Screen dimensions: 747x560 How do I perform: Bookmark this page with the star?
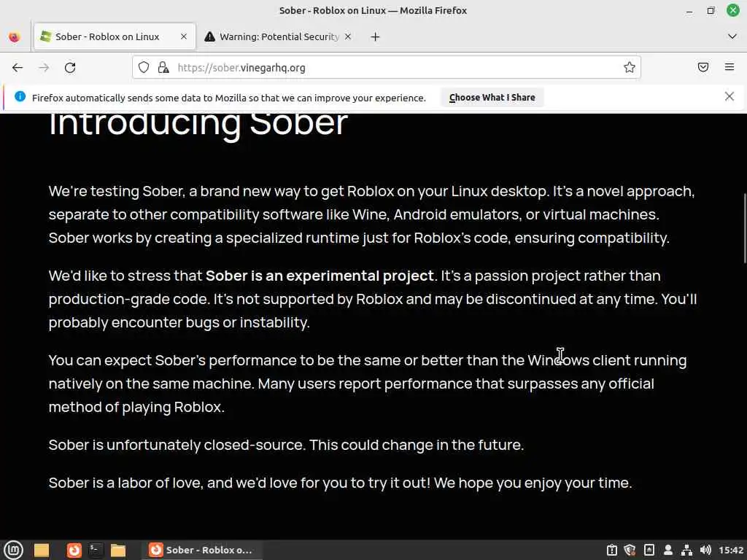pyautogui.click(x=630, y=68)
